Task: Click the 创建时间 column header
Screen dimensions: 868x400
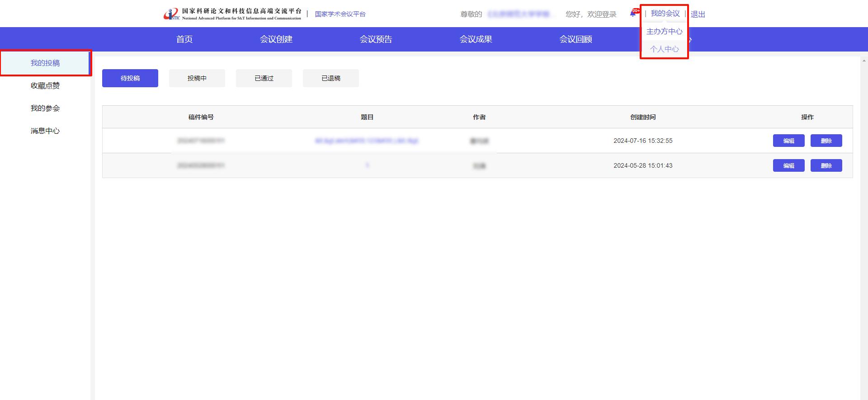Action: coord(643,117)
